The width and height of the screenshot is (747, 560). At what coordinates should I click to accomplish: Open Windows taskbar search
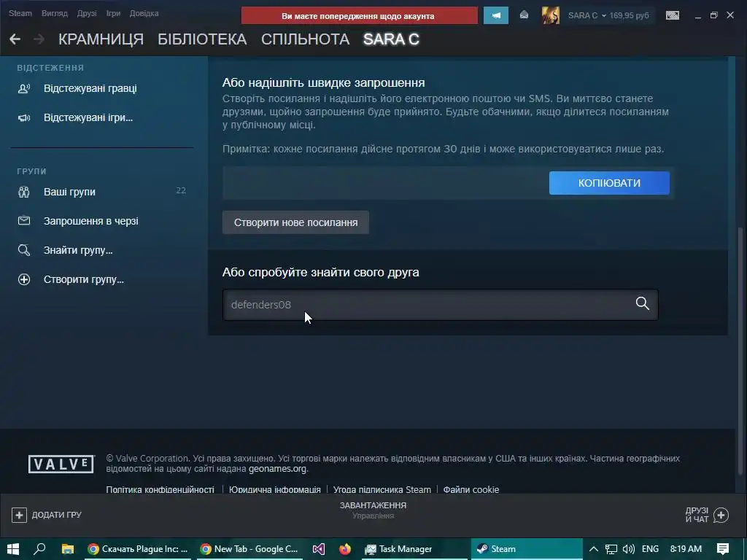click(x=39, y=549)
